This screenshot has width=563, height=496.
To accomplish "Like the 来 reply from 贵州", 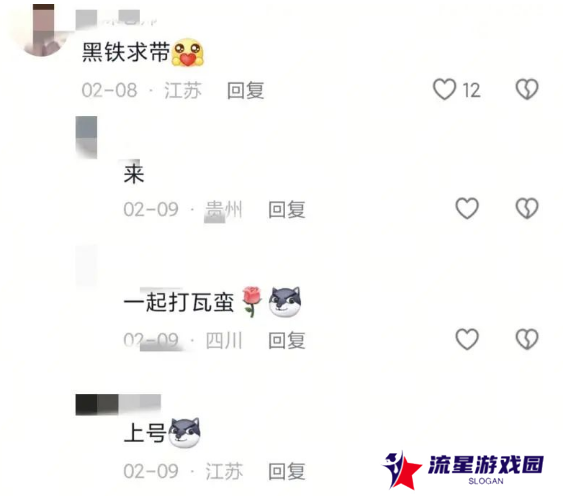I will point(467,208).
